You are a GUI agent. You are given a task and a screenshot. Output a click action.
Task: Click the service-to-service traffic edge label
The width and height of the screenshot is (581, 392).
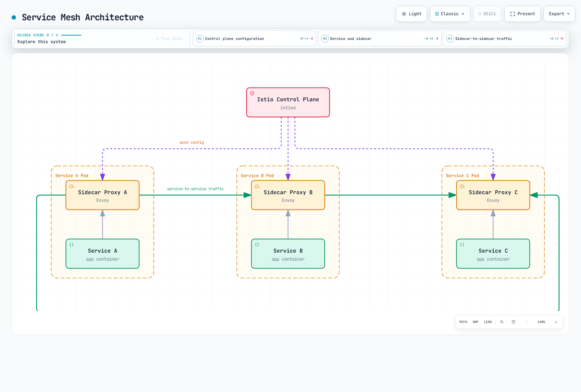[x=195, y=189]
